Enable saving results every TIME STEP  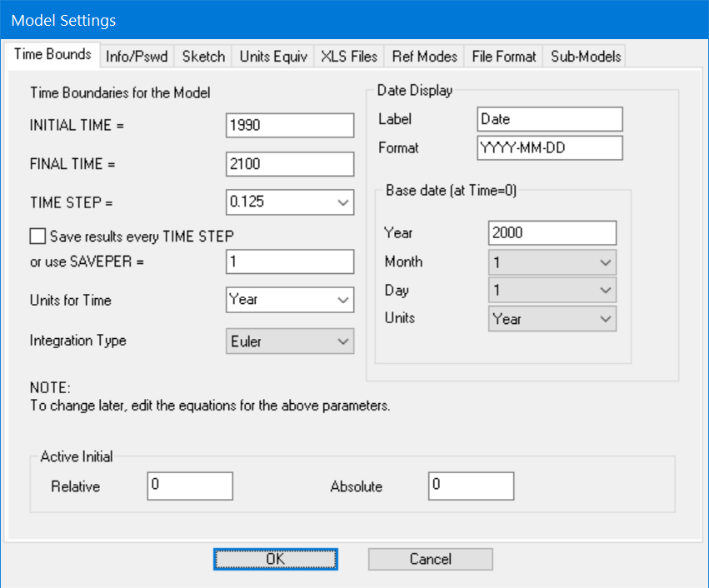click(x=37, y=236)
